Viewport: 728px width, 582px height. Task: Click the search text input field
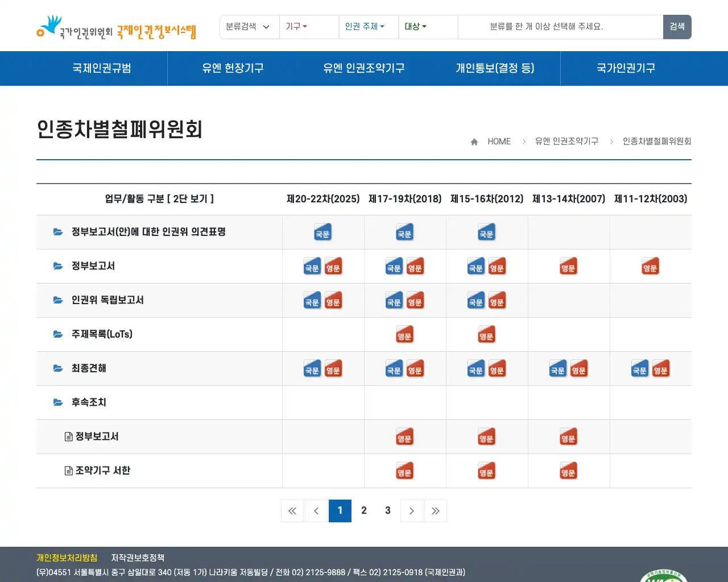tap(560, 27)
